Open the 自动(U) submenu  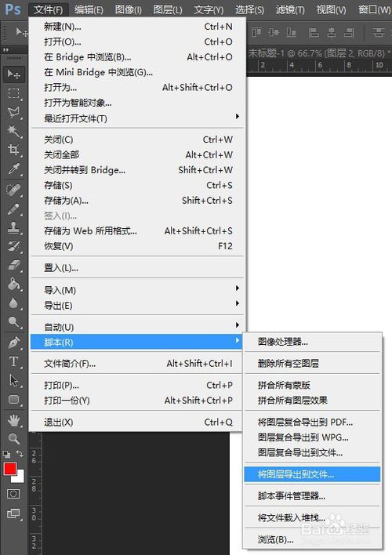[137, 327]
